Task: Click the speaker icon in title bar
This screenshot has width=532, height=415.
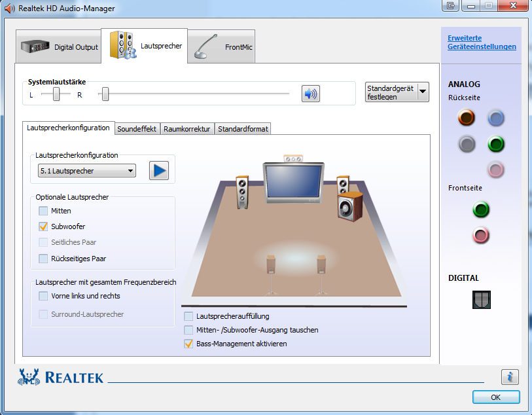Action: click(x=9, y=8)
